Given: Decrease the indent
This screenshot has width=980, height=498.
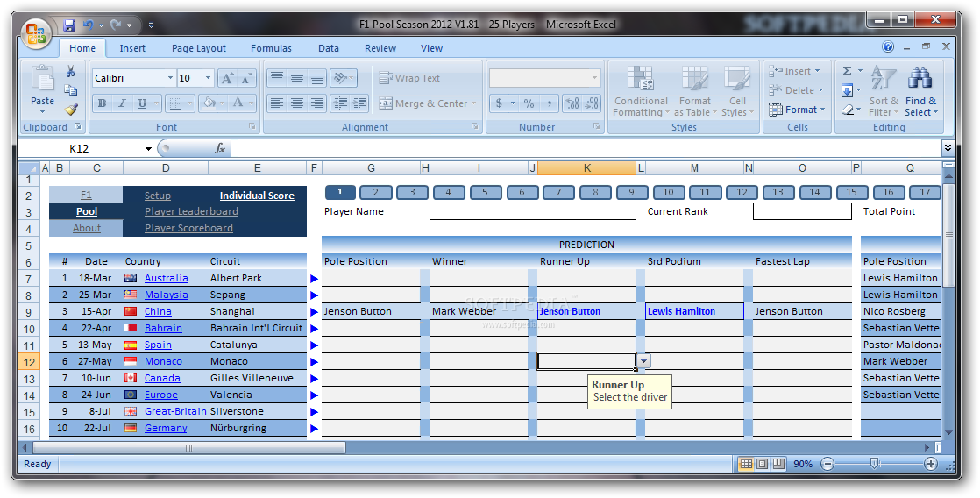Looking at the screenshot, I should [x=340, y=103].
